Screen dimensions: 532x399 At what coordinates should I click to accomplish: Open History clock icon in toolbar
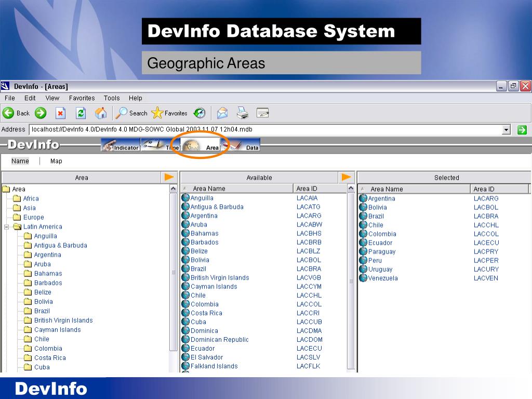[199, 113]
